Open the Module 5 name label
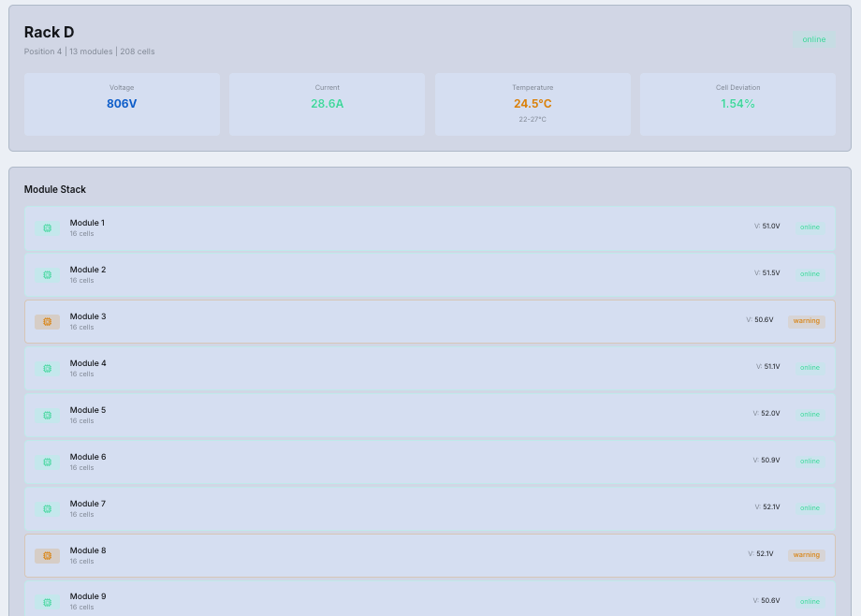 [x=88, y=410]
